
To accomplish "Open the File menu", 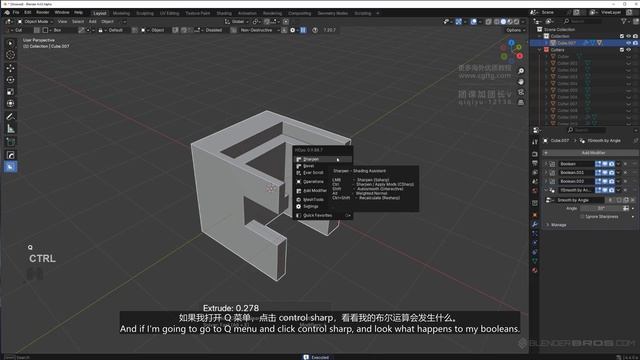I will [16, 13].
